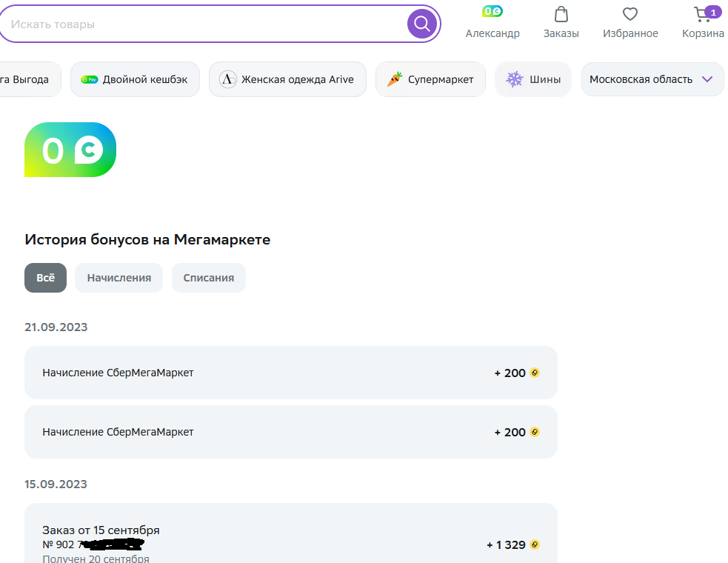Select the Всё filter tab
This screenshot has width=728, height=563.
(x=45, y=278)
